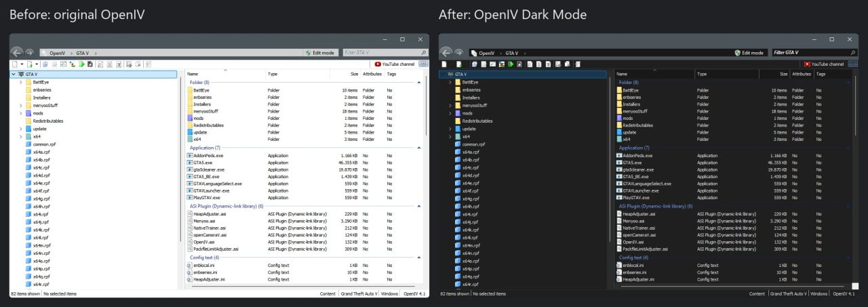Image resolution: width=868 pixels, height=307 pixels.
Task: Click the YouTube logo icon in original window
Action: coord(378,64)
